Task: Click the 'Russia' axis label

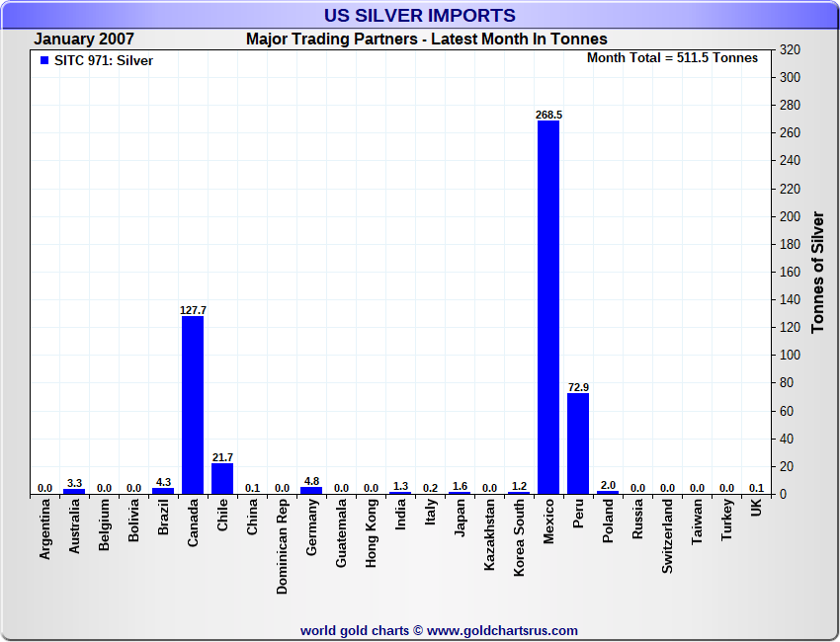Action: [637, 519]
